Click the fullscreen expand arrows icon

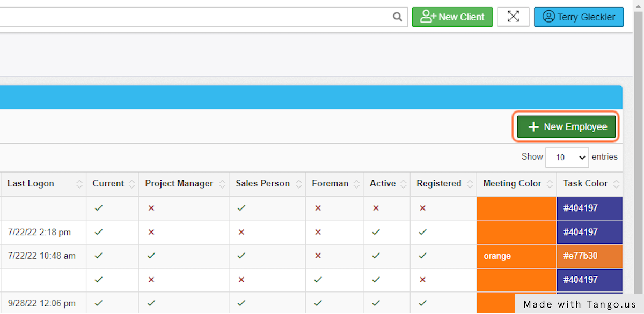click(x=513, y=17)
